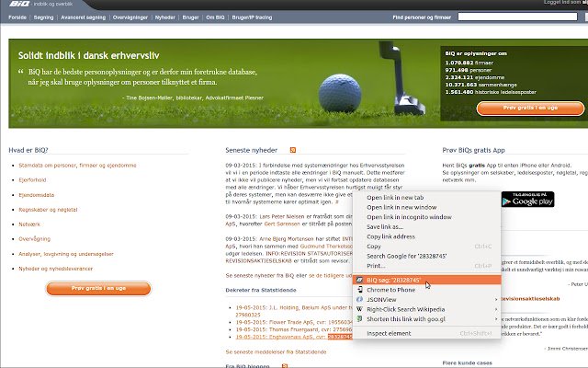588x368 pixels.
Task: Search Google for '28328745'
Action: 426,256
